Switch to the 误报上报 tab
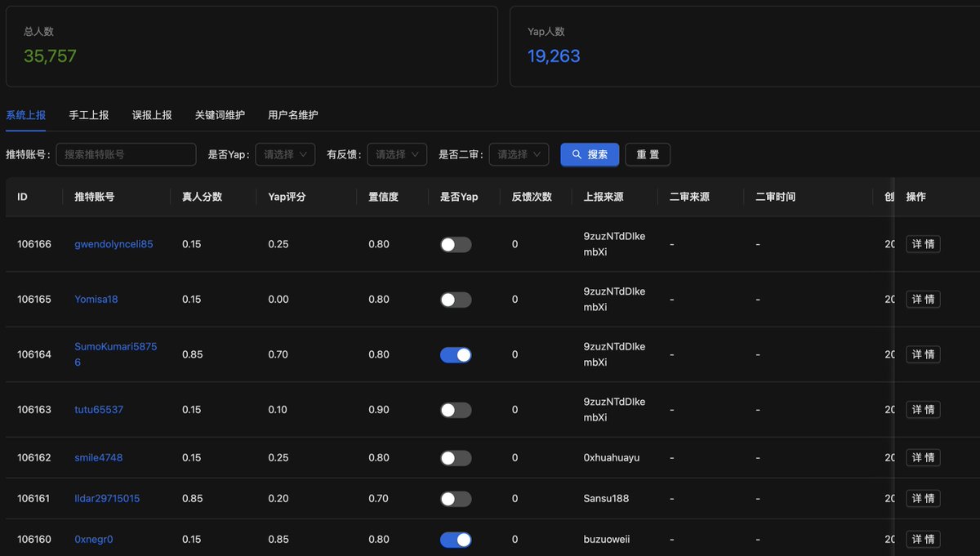 click(152, 115)
